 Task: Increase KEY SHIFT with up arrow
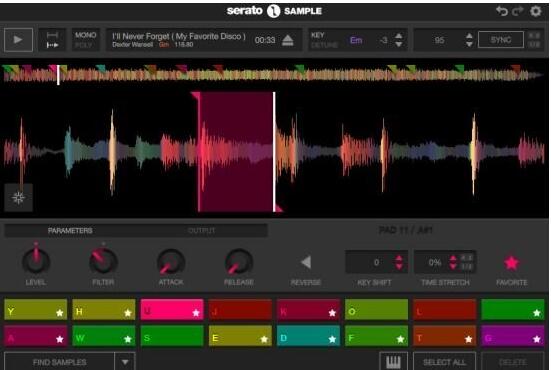click(399, 258)
